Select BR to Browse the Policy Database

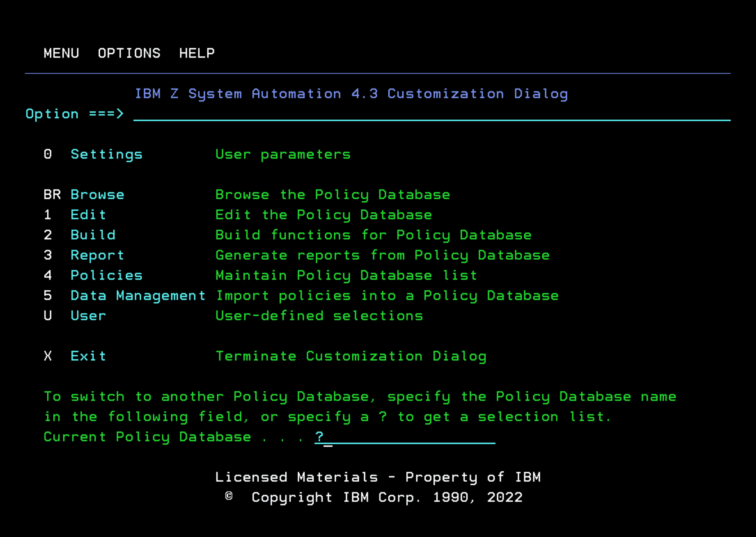[x=97, y=194]
